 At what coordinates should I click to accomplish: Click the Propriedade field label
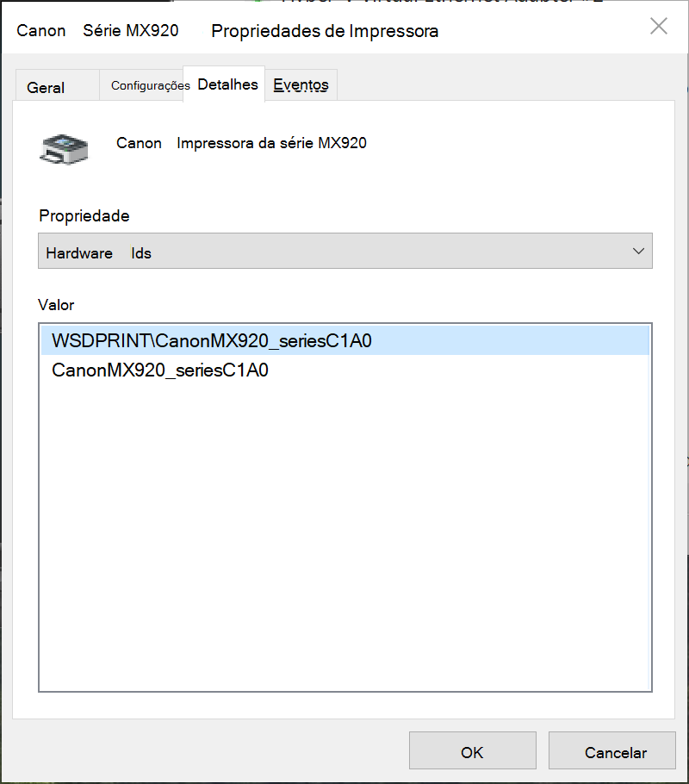84,215
